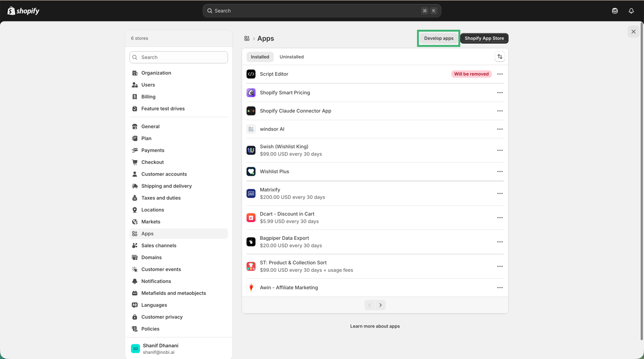Click the Bagpiper Data Export app icon
Viewport: 644px width, 359px height.
[251, 242]
